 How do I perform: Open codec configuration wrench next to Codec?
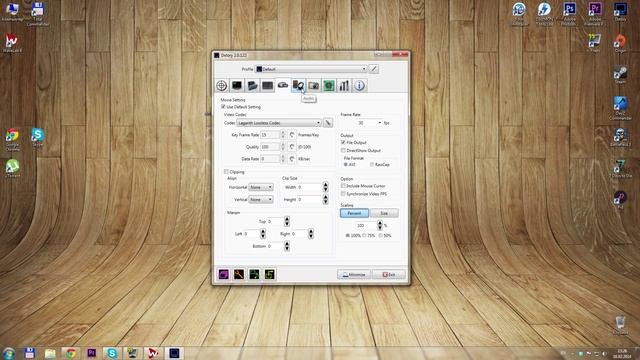click(328, 123)
